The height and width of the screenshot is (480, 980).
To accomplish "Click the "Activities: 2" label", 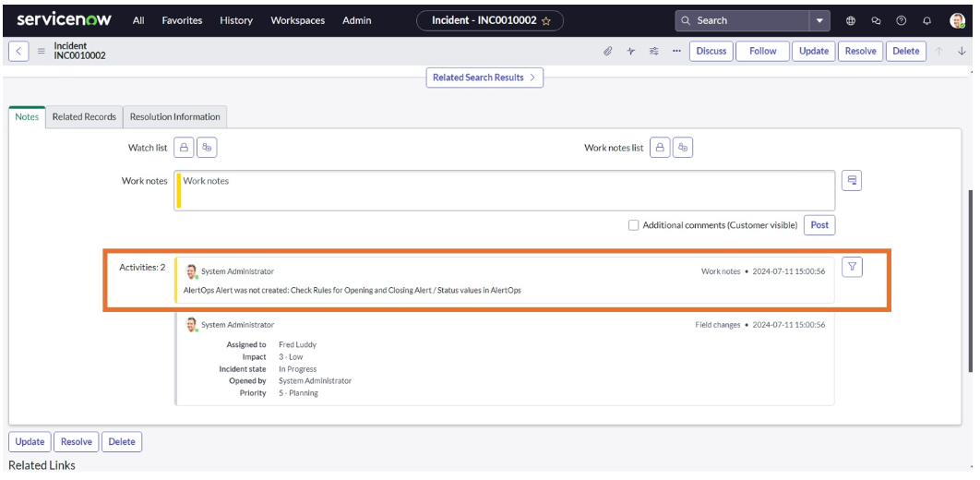I will 142,267.
